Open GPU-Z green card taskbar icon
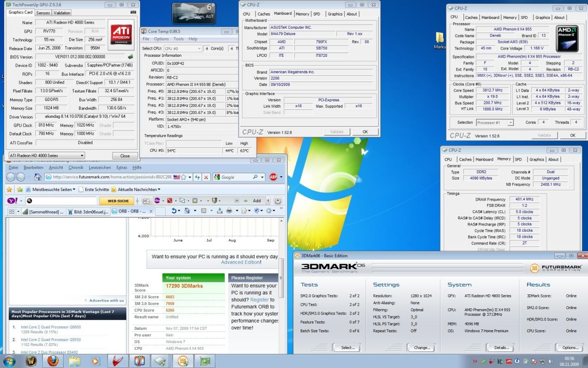The image size is (588, 368). [x=205, y=361]
